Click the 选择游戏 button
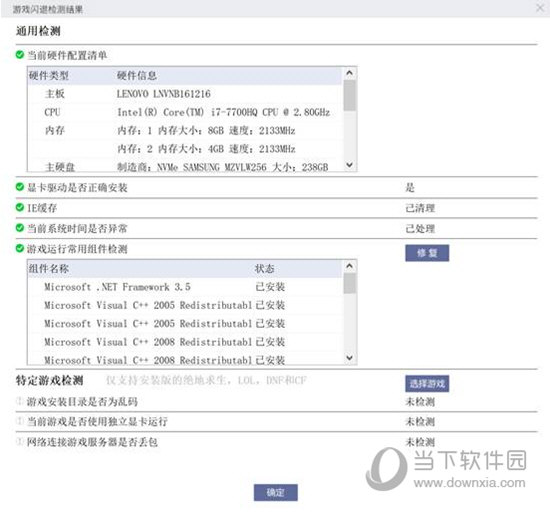Image resolution: width=550 pixels, height=512 pixels. [x=427, y=383]
